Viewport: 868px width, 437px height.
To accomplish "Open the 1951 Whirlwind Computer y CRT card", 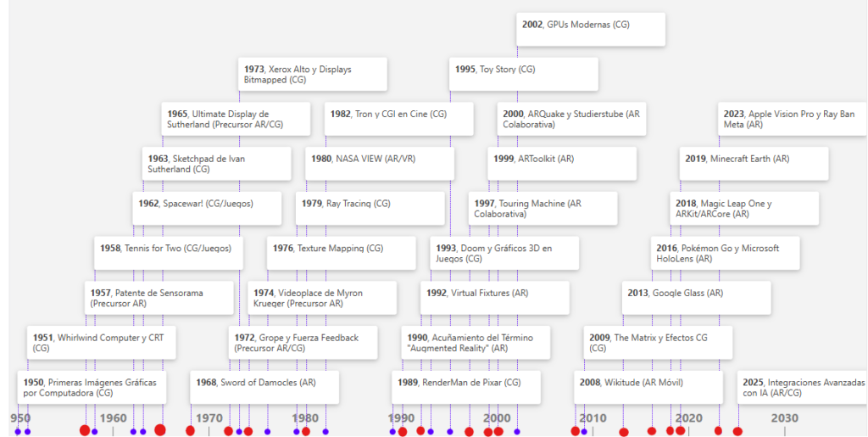I will (102, 342).
